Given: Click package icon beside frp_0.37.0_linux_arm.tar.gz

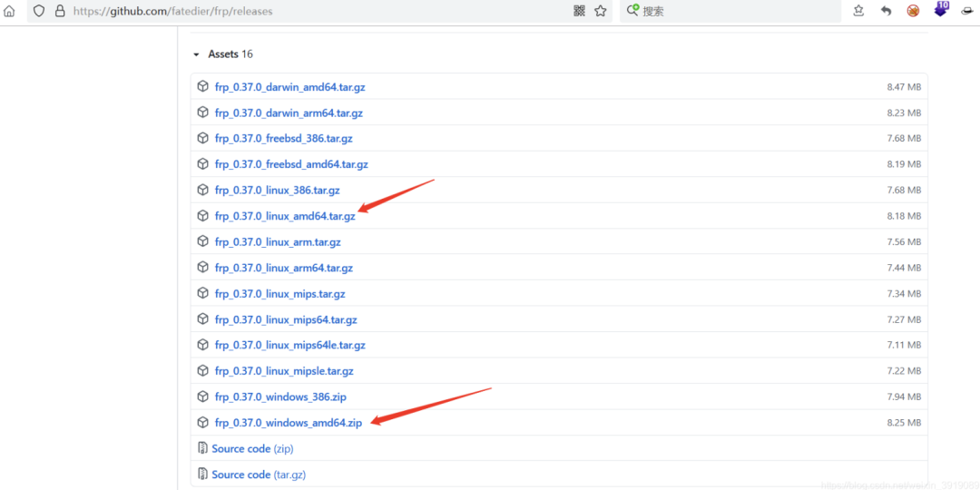Looking at the screenshot, I should (202, 241).
